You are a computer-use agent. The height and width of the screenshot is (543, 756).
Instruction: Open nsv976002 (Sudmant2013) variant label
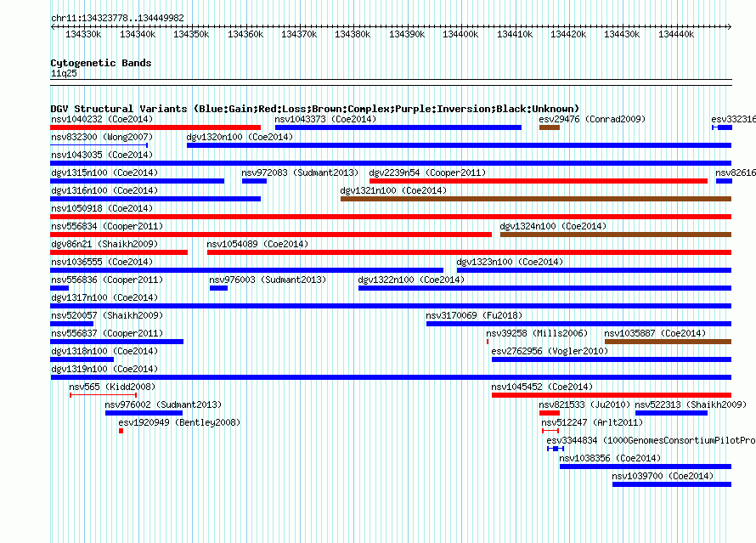click(163, 404)
